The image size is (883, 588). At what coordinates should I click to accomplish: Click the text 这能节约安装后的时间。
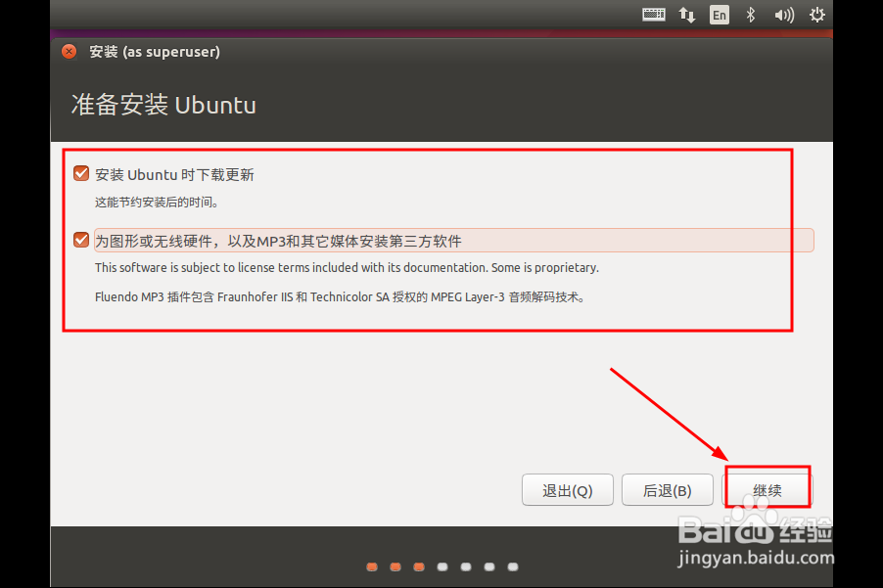tap(157, 202)
